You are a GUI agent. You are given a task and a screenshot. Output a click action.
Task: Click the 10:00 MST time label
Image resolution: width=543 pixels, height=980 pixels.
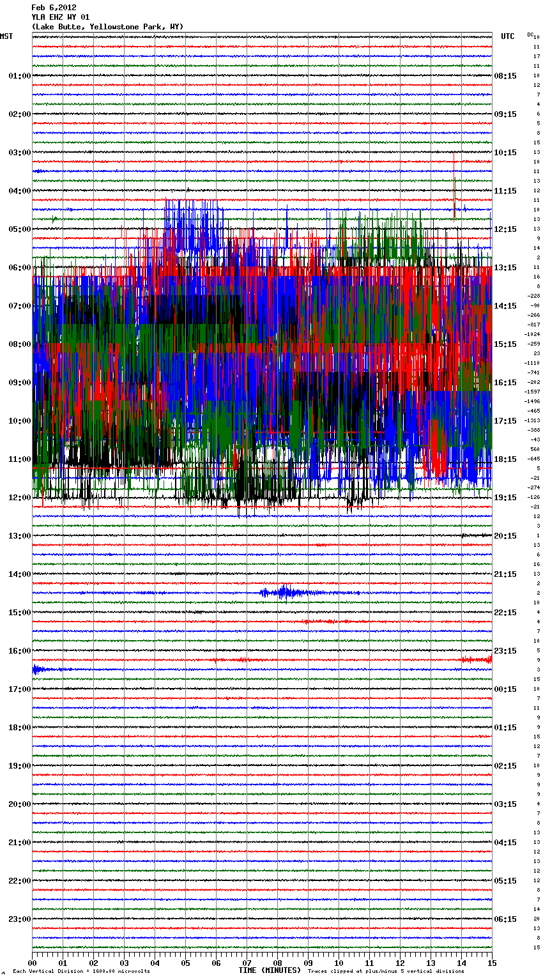coord(20,421)
